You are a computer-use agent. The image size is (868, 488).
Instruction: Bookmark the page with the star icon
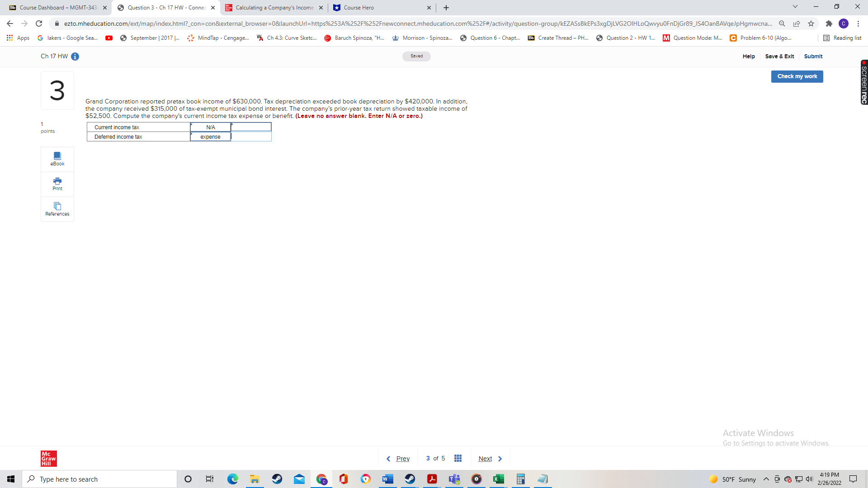(x=811, y=23)
